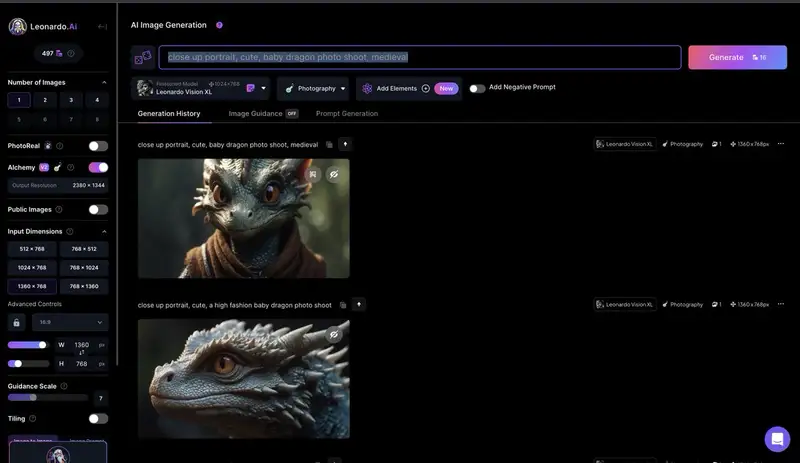Enable the Tiling switch
800x463 pixels.
pos(98,419)
